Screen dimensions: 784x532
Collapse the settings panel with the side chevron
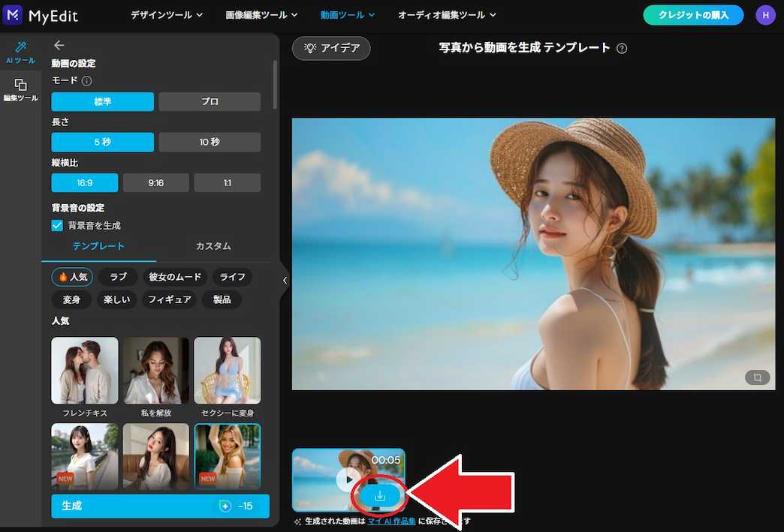[x=284, y=280]
